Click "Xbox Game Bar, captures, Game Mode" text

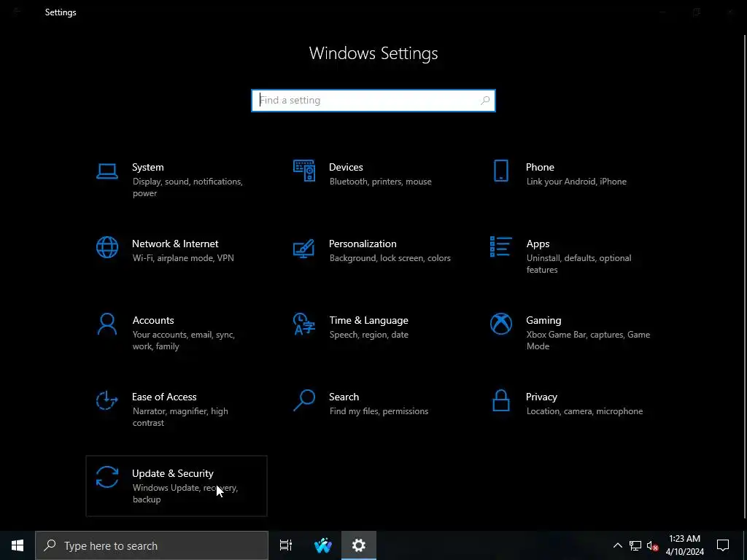[x=589, y=341]
